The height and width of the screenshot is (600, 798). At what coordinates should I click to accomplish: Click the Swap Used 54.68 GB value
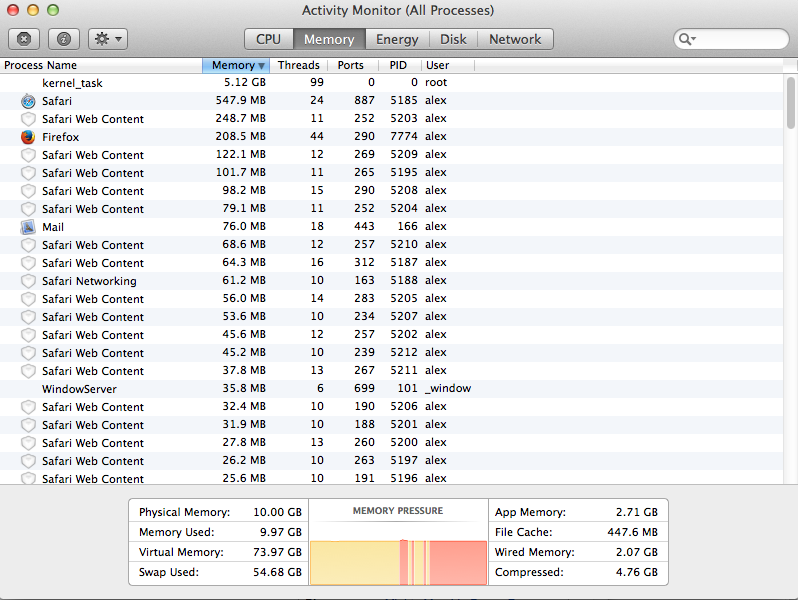point(277,572)
